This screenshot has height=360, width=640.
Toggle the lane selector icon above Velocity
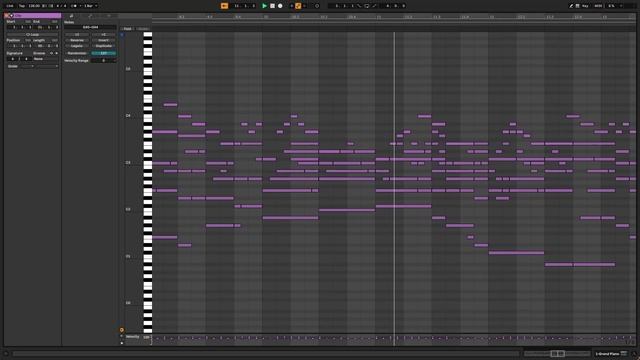(122, 330)
